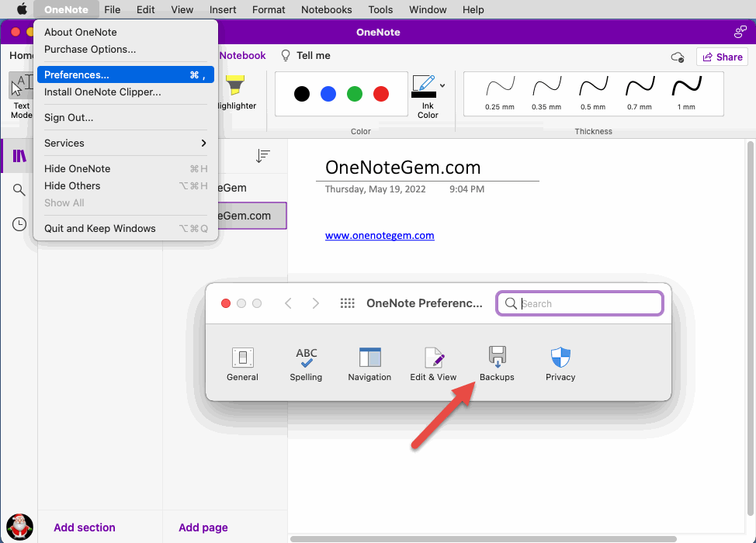Open recent notes clock icon
This screenshot has width=756, height=543.
pyautogui.click(x=19, y=224)
